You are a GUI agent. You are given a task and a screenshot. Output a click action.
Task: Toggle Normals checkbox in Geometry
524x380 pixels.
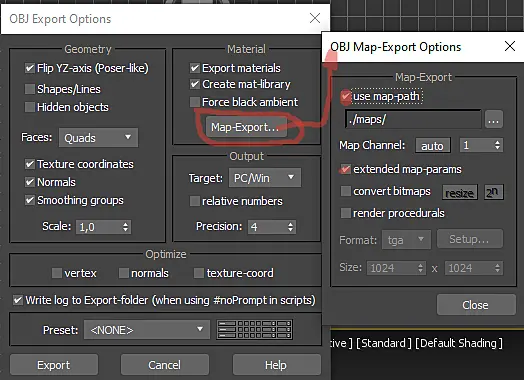pyautogui.click(x=30, y=182)
